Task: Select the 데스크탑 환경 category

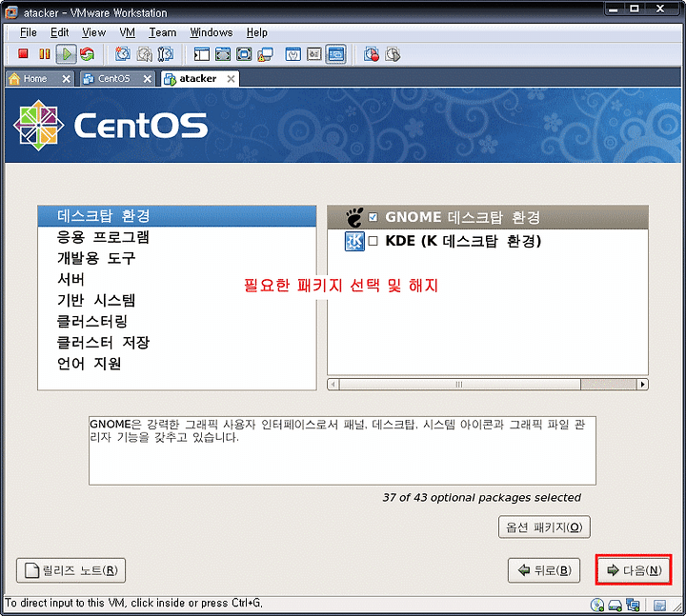Action: [x=177, y=216]
